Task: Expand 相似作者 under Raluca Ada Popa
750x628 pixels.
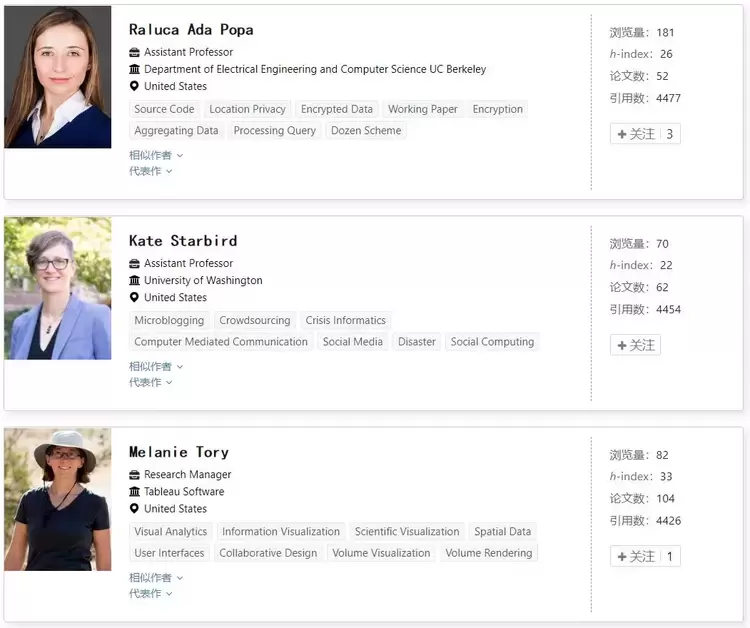Action: coord(156,155)
